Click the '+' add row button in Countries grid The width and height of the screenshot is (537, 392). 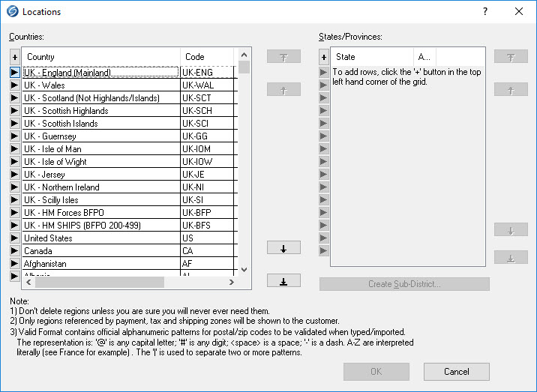[15, 57]
